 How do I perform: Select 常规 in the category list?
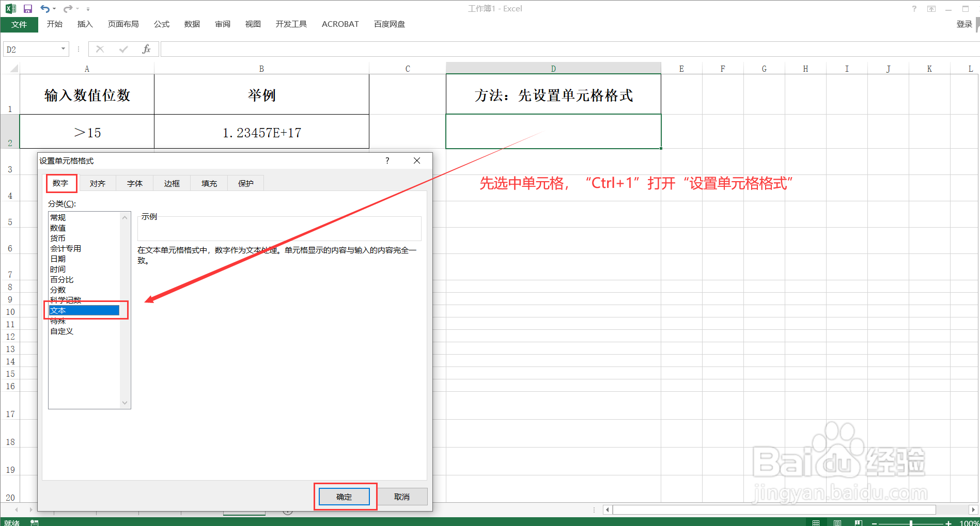84,218
